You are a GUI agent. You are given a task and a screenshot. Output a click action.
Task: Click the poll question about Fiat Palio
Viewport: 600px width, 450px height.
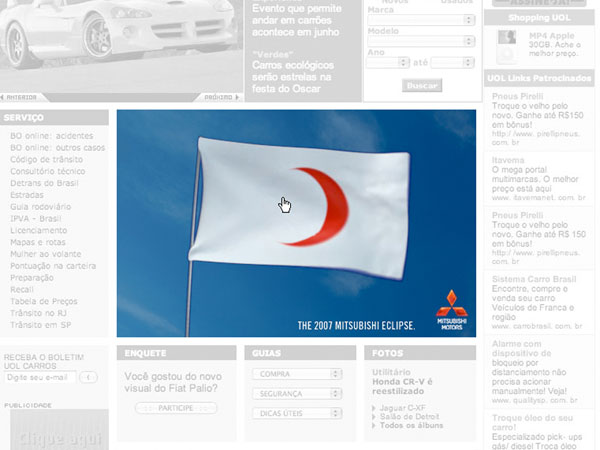point(173,382)
